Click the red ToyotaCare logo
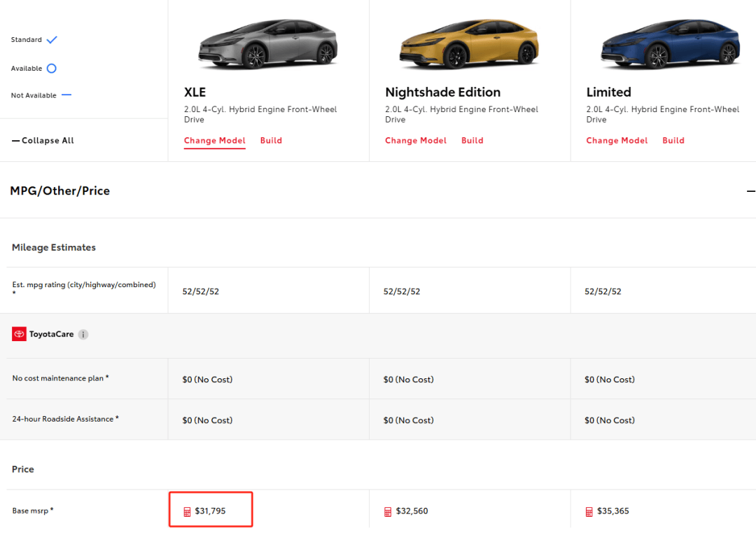The width and height of the screenshot is (756, 533). click(x=19, y=334)
